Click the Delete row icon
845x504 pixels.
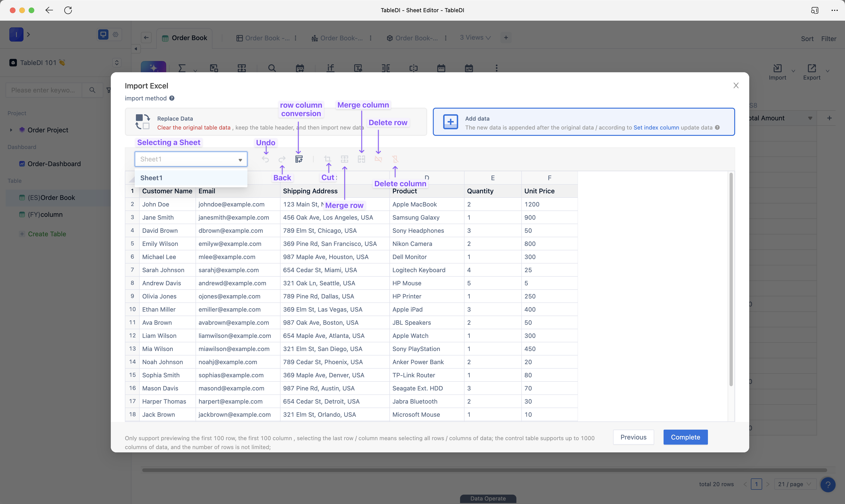click(378, 159)
